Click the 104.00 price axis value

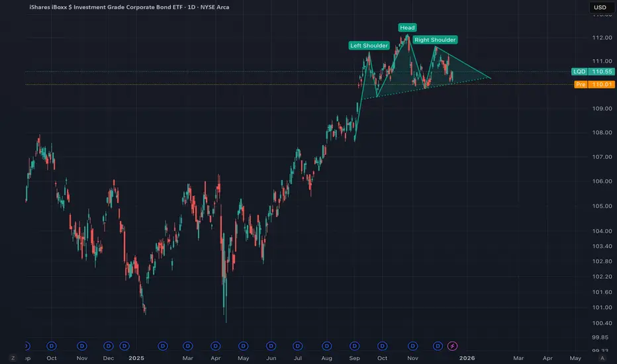[602, 231]
